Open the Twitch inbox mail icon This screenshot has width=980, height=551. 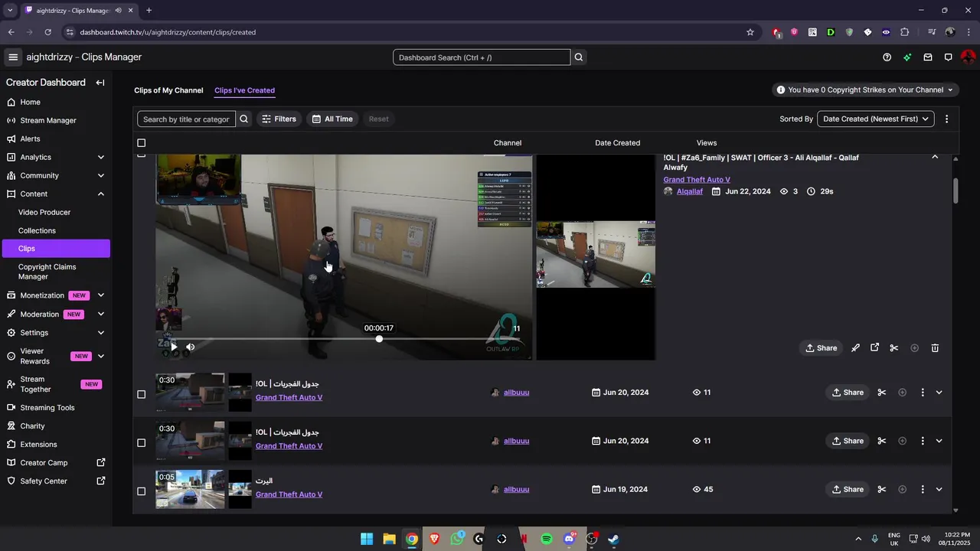tap(928, 57)
